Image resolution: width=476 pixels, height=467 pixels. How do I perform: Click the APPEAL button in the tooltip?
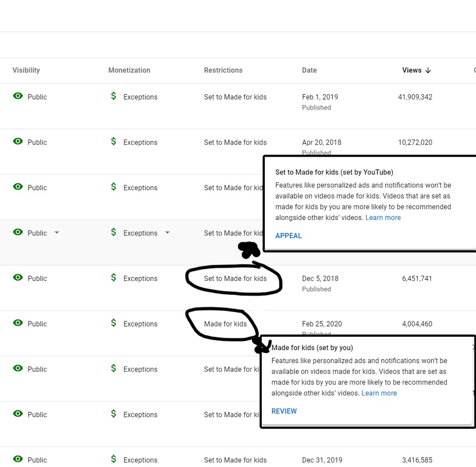click(288, 235)
